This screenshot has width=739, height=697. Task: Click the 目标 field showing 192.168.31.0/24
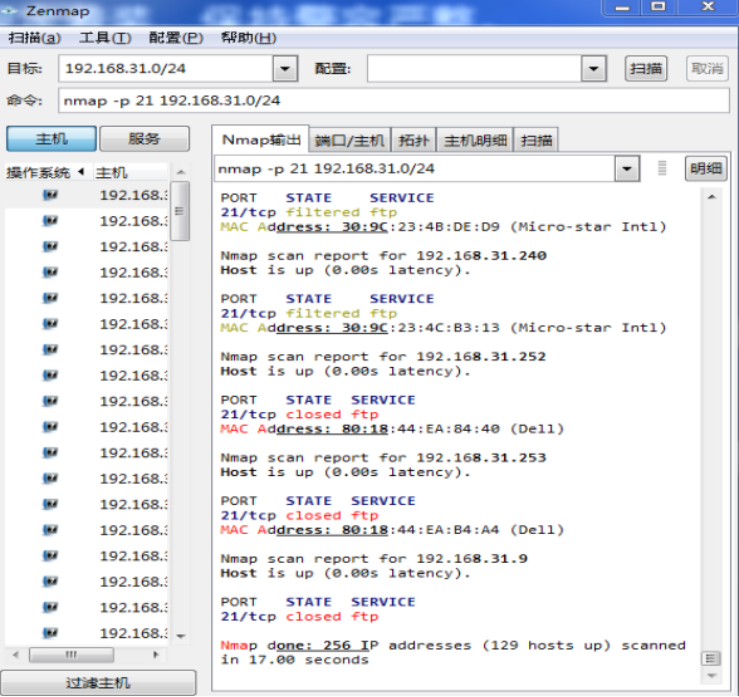tap(166, 69)
